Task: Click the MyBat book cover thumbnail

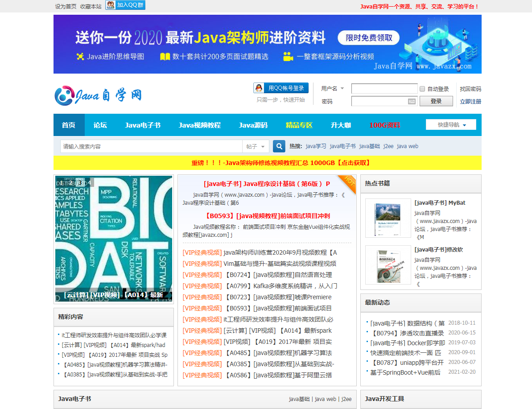Action: point(388,218)
